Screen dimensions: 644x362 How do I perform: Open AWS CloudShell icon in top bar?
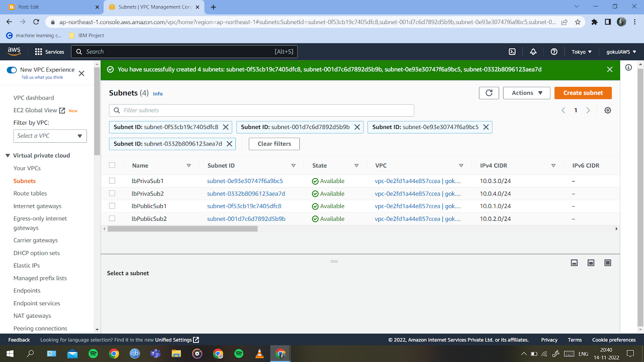point(512,52)
